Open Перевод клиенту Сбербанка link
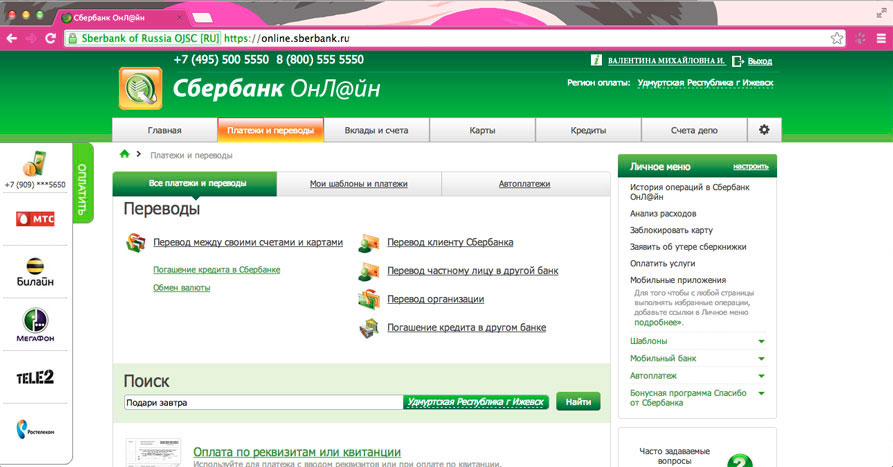This screenshot has height=467, width=893. pos(450,243)
